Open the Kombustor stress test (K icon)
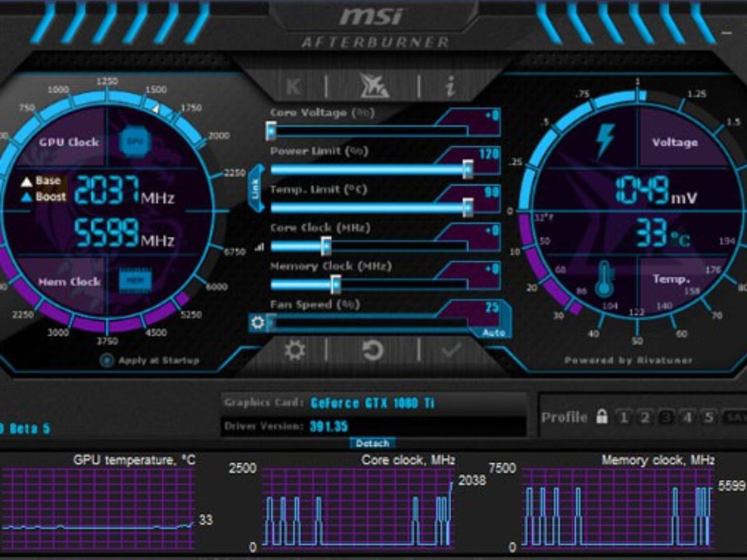This screenshot has width=747, height=560. click(293, 86)
